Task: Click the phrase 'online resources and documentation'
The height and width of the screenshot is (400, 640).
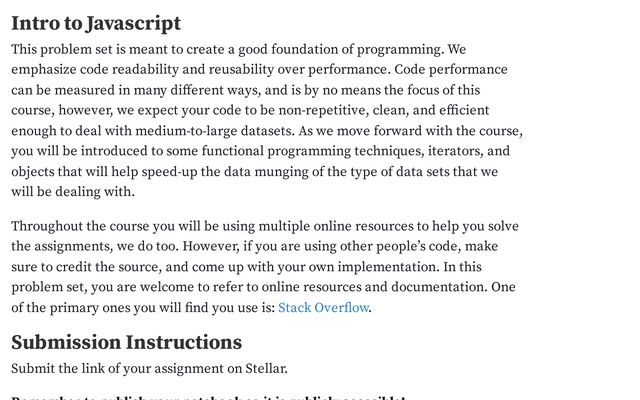Action: [x=374, y=287]
